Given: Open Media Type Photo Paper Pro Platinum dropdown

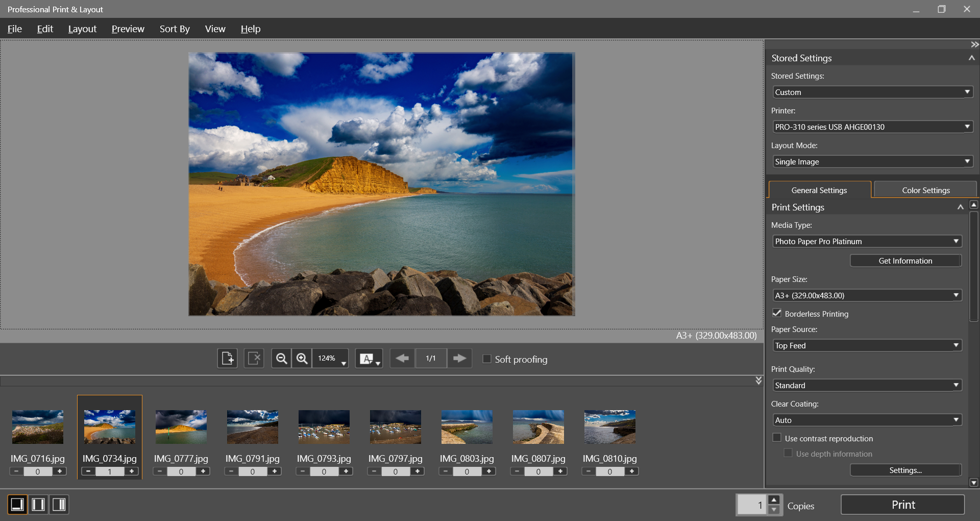Looking at the screenshot, I should point(867,241).
